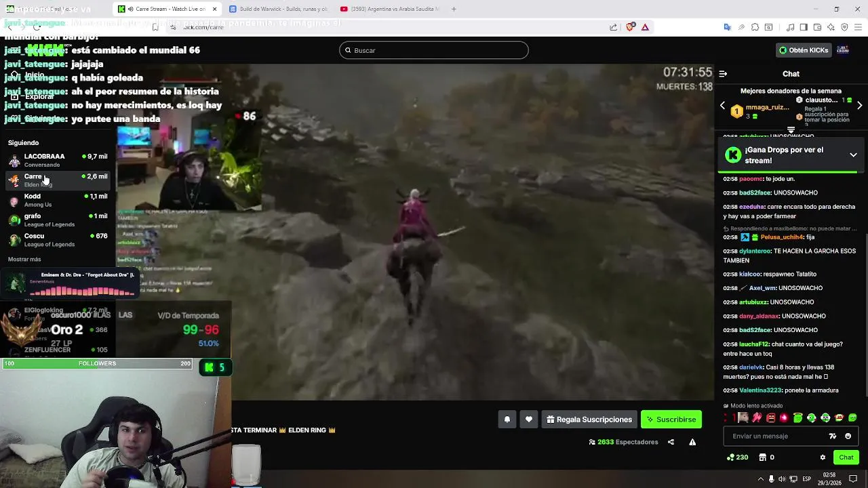The height and width of the screenshot is (488, 868).
Task: Show previous top donors with left arrow
Action: tap(722, 106)
